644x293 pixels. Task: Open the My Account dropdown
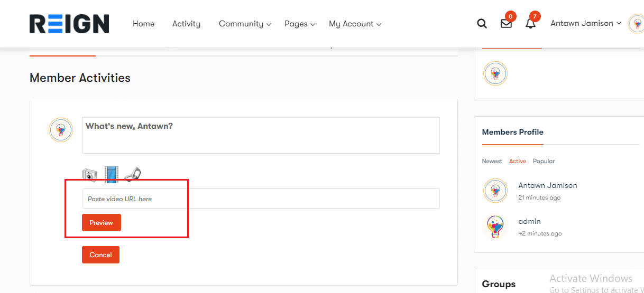click(355, 24)
